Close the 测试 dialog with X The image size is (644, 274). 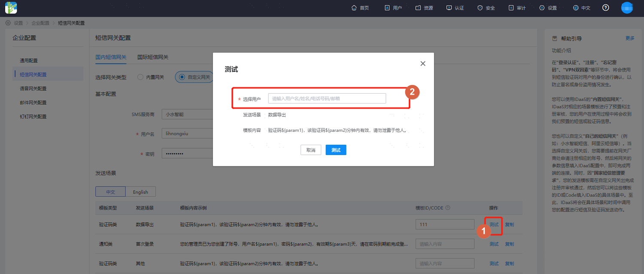coord(423,64)
